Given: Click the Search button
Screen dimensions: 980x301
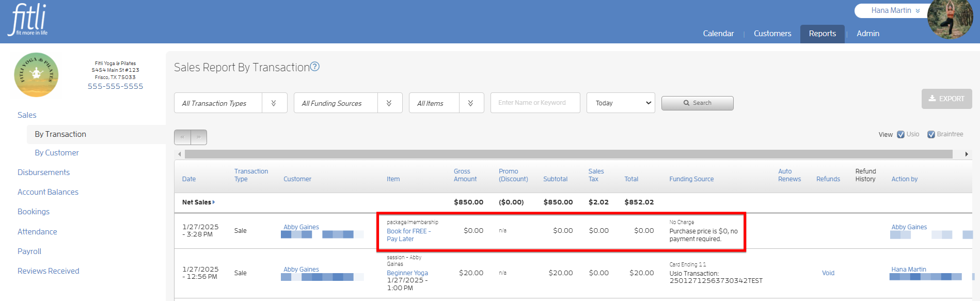Looking at the screenshot, I should pyautogui.click(x=697, y=103).
